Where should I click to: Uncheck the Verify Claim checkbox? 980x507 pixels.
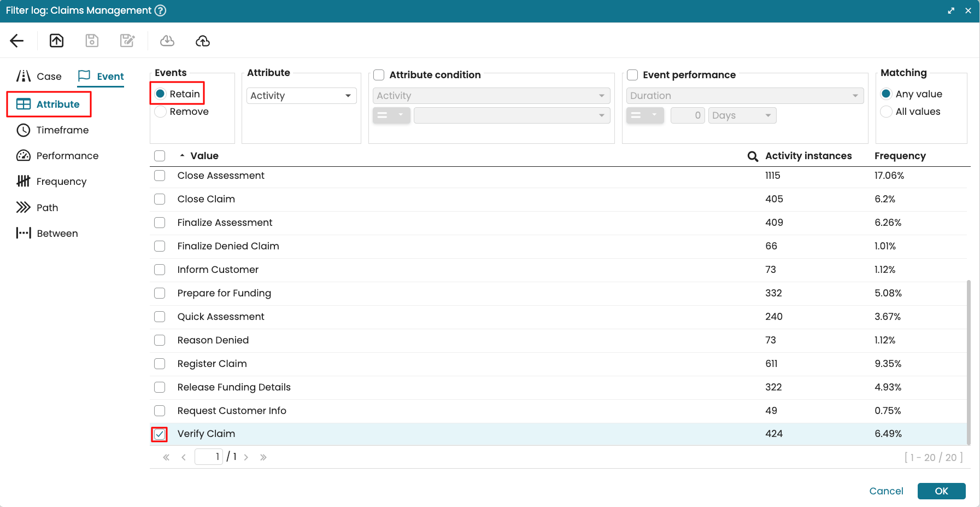(x=160, y=434)
